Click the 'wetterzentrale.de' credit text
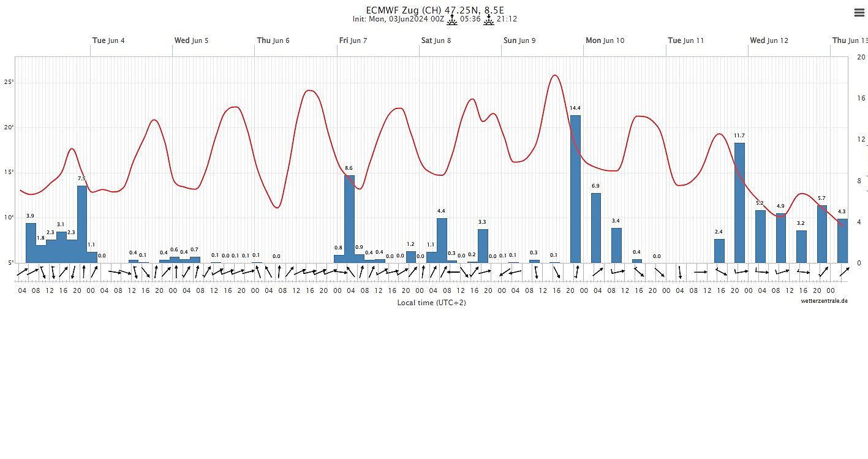The width and height of the screenshot is (868, 459). pyautogui.click(x=824, y=301)
